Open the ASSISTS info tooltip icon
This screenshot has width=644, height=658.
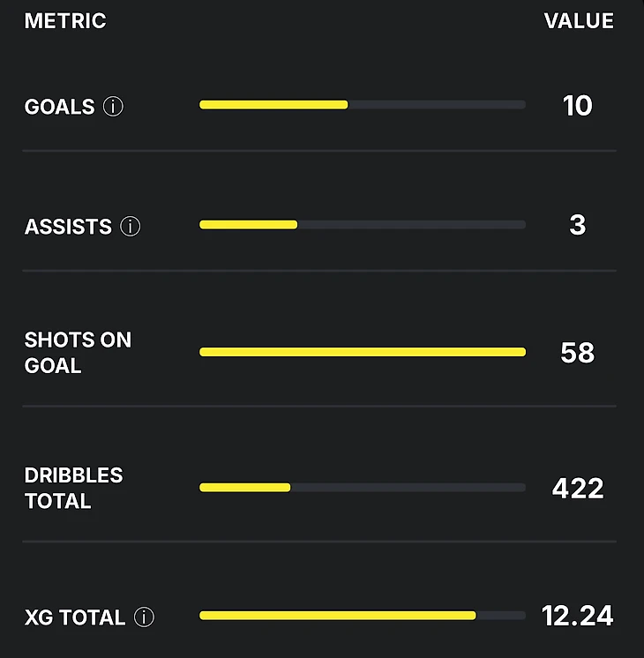click(131, 227)
